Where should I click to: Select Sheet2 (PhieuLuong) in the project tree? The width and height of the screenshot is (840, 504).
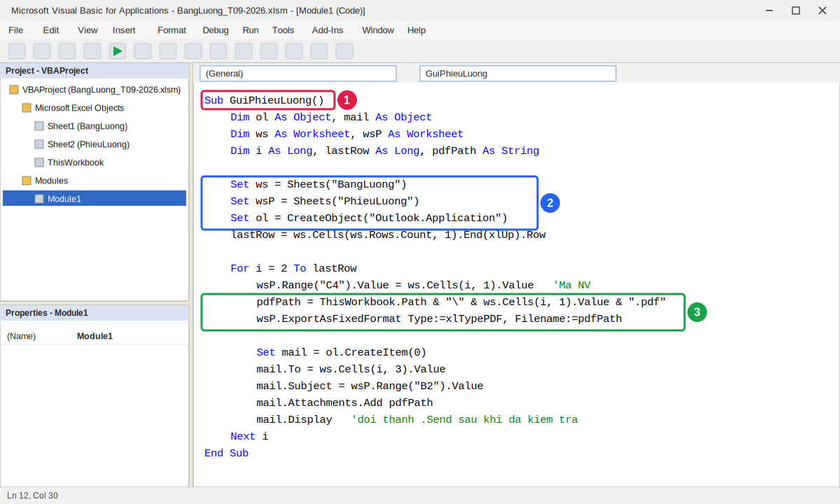point(88,144)
